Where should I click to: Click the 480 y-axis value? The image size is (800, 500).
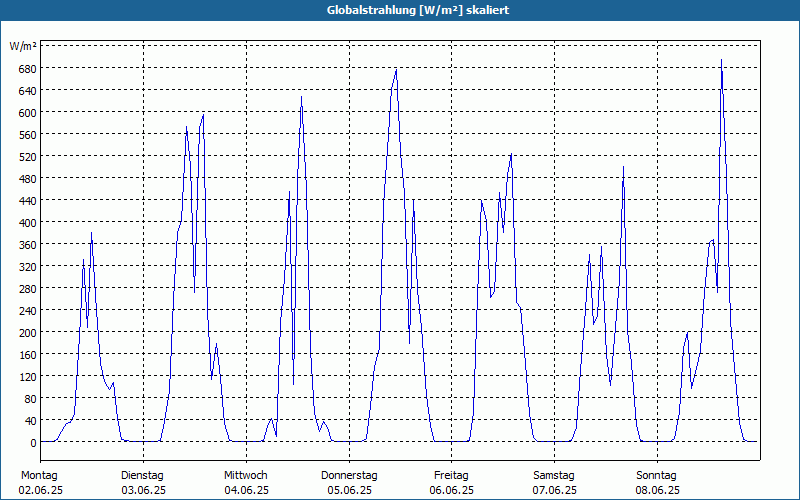point(27,179)
